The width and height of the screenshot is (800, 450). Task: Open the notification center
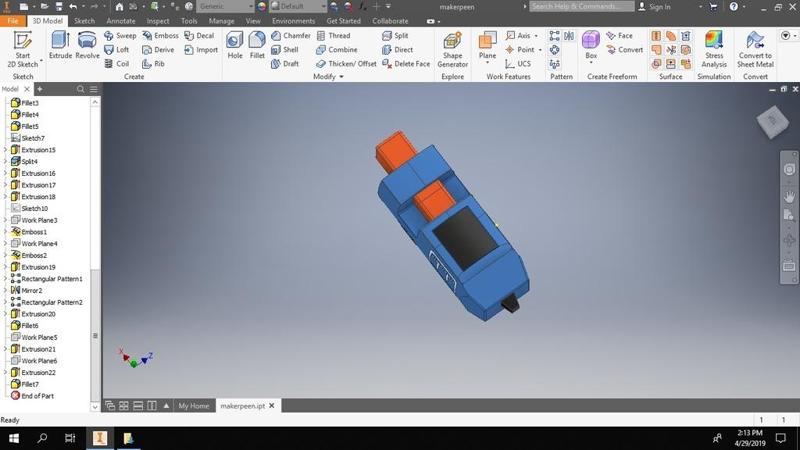point(781,438)
